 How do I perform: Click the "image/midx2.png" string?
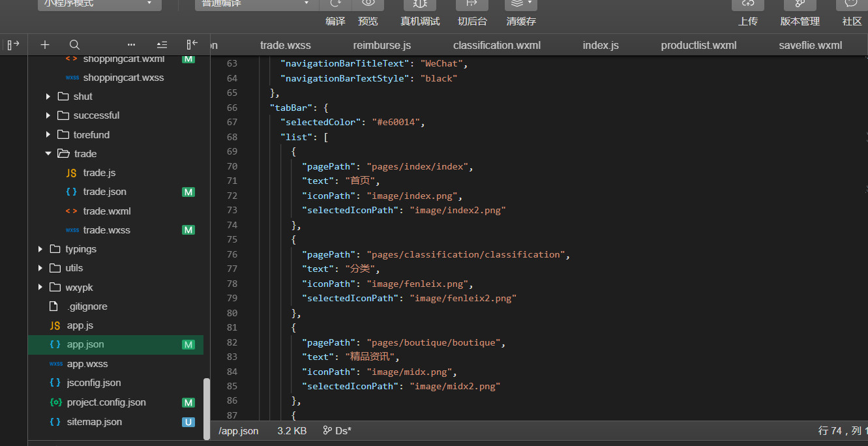tap(455, 387)
